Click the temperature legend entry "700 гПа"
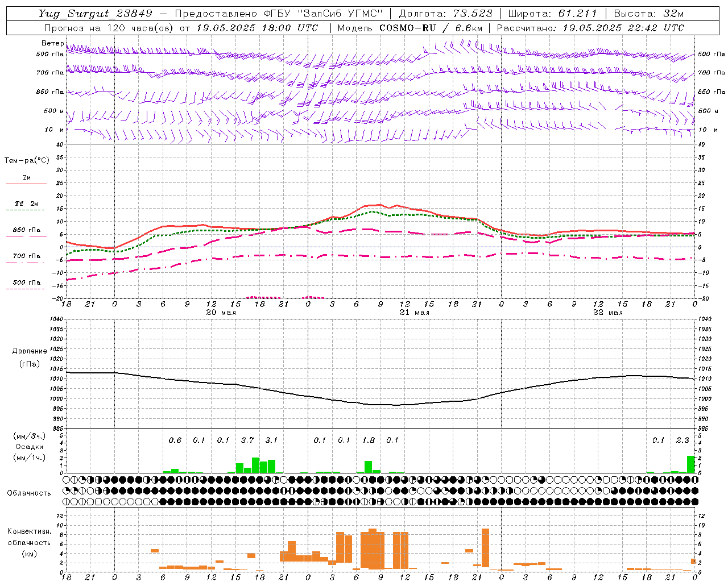 [x=26, y=256]
